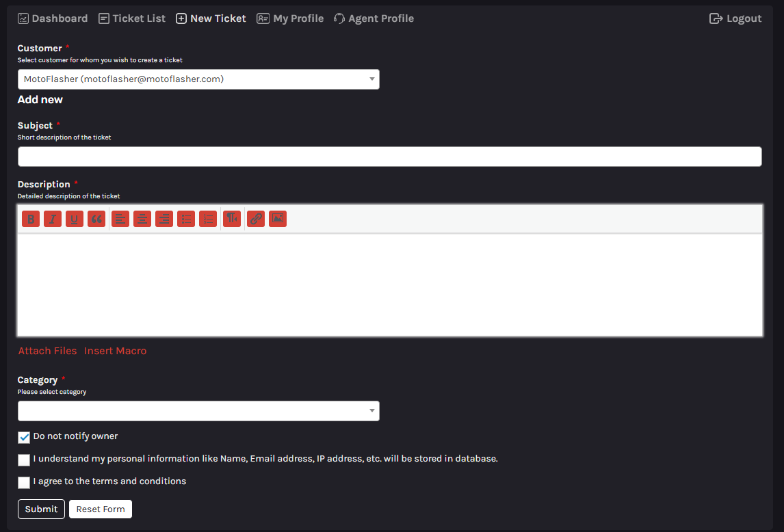
Task: Insert a blockquote in the description
Action: (x=96, y=219)
